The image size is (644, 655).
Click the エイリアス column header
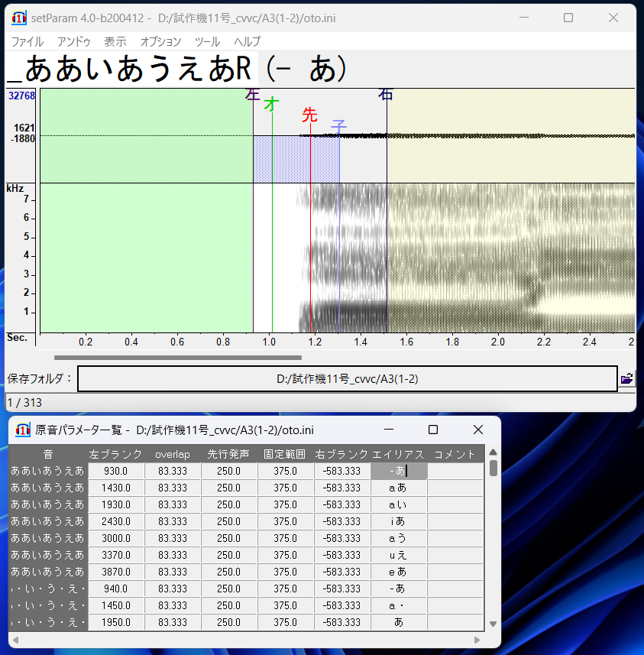tap(398, 454)
